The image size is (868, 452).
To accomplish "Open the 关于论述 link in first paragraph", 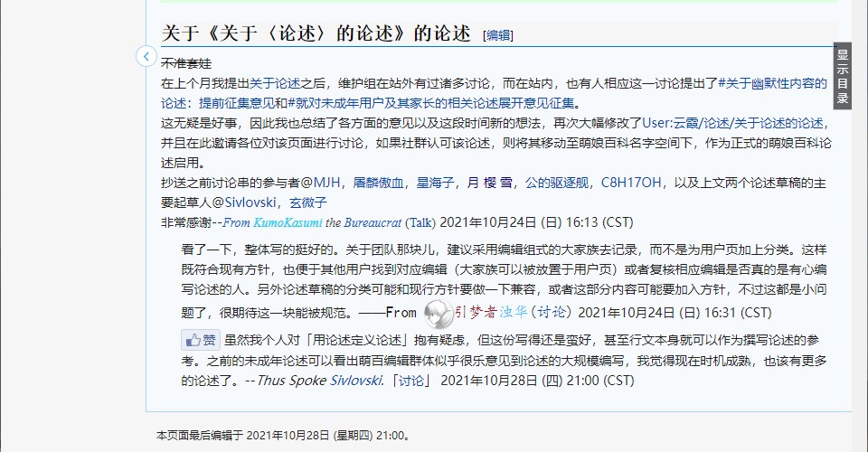I will 275,83.
